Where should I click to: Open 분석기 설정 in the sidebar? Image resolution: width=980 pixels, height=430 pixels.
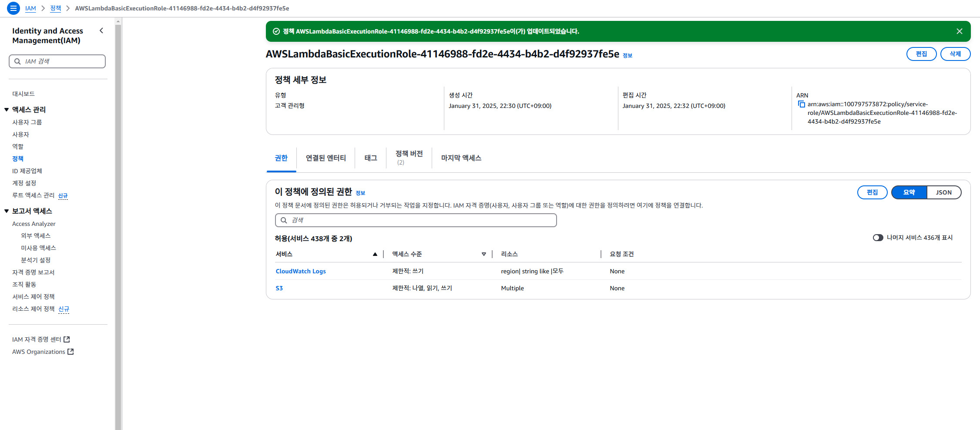point(36,260)
